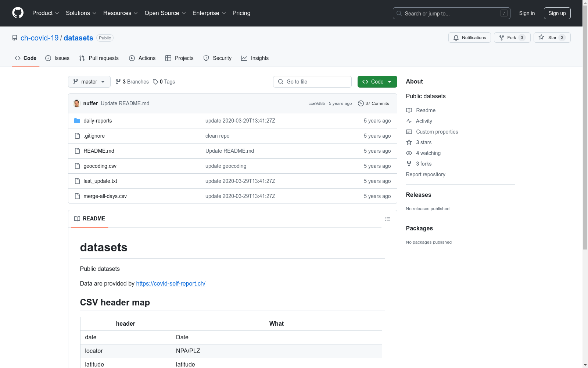Go to the Pricing page
Screen dimensions: 588x368
(x=241, y=13)
